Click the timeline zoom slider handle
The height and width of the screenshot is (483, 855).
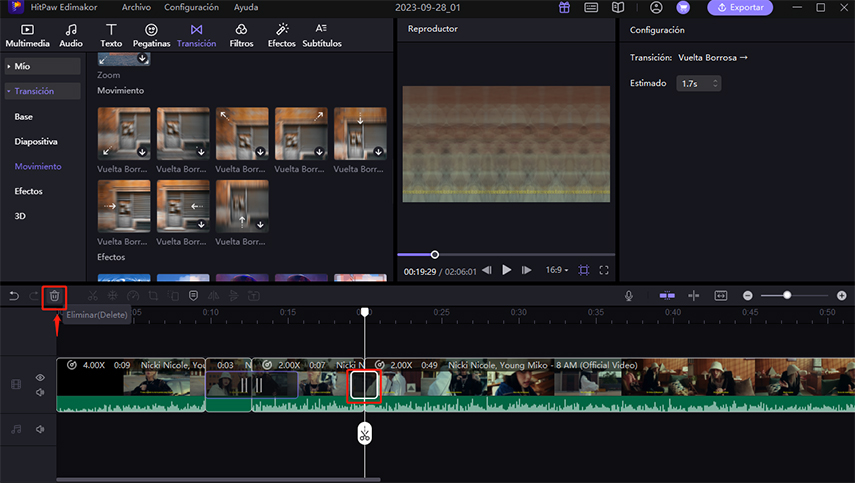[787, 295]
